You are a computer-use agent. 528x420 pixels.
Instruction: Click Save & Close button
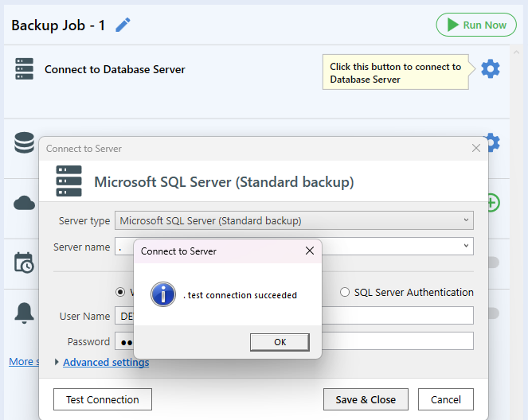(x=366, y=399)
